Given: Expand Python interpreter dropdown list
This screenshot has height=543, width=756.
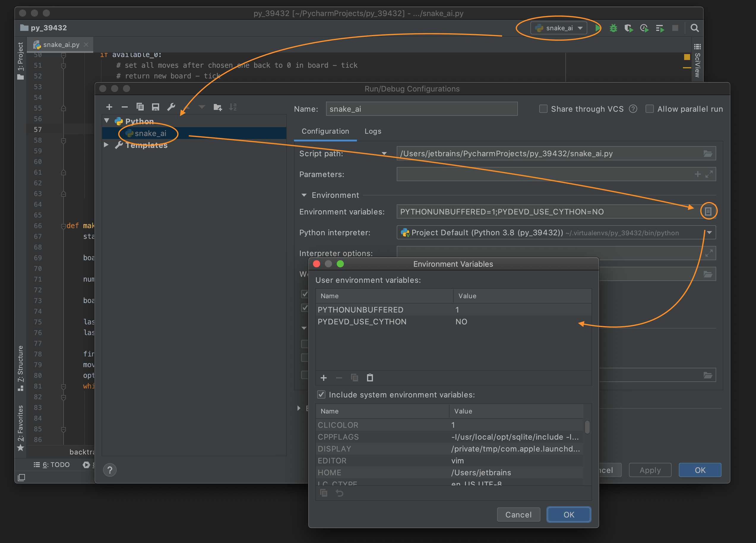Looking at the screenshot, I should pos(709,233).
